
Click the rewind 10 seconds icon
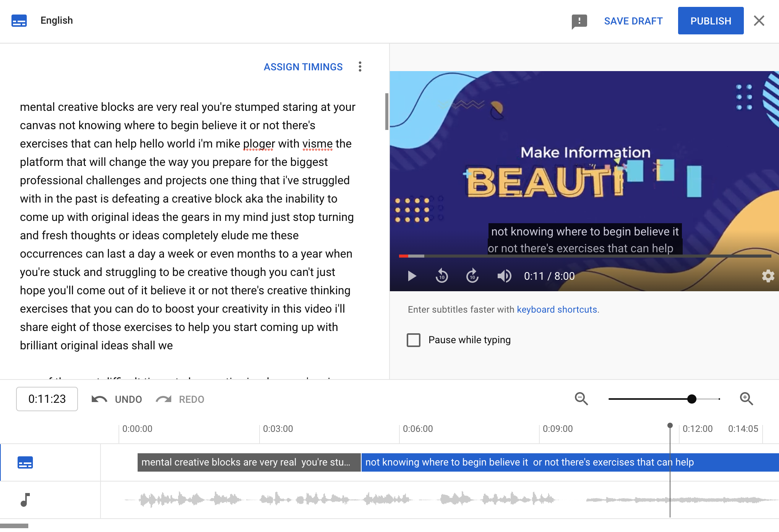442,275
